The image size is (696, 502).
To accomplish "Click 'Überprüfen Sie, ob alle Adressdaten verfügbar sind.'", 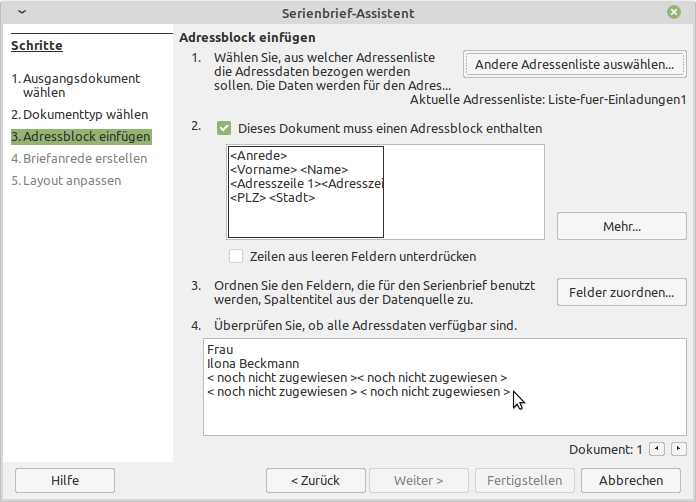I will (x=365, y=325).
